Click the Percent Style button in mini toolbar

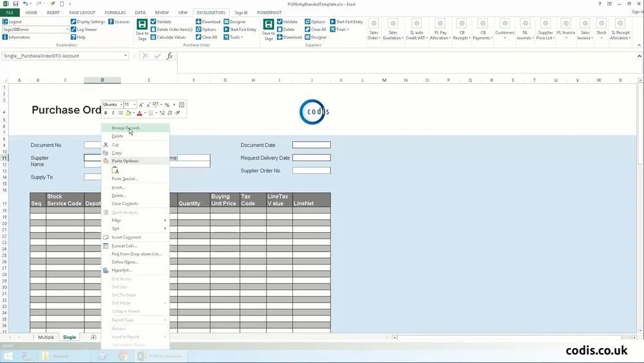(167, 105)
